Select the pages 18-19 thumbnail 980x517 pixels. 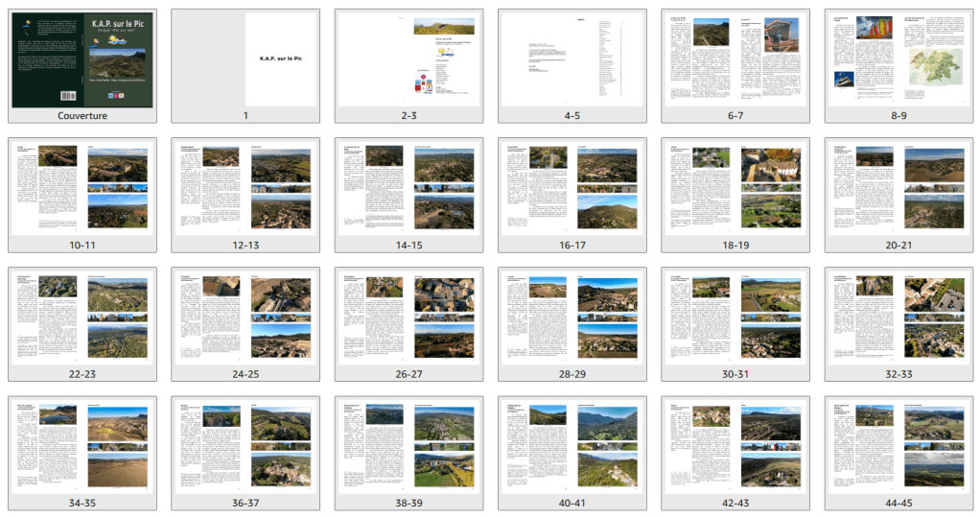(735, 188)
